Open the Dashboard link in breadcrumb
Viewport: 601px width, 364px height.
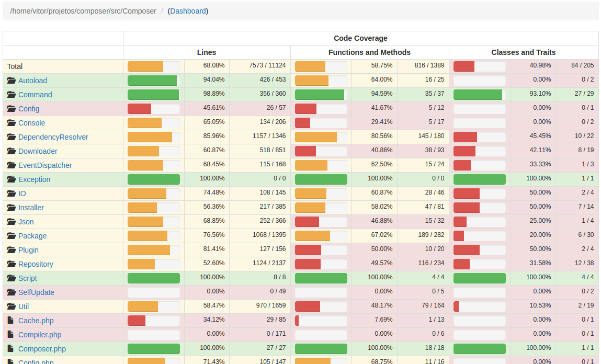point(188,11)
